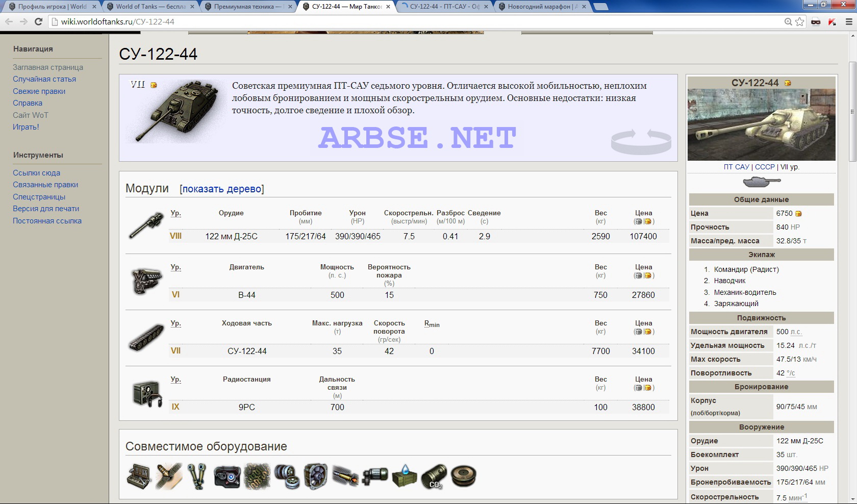Image resolution: width=857 pixels, height=504 pixels.
Task: Click the 'Командир (Радист)' crew entry
Action: pos(746,269)
